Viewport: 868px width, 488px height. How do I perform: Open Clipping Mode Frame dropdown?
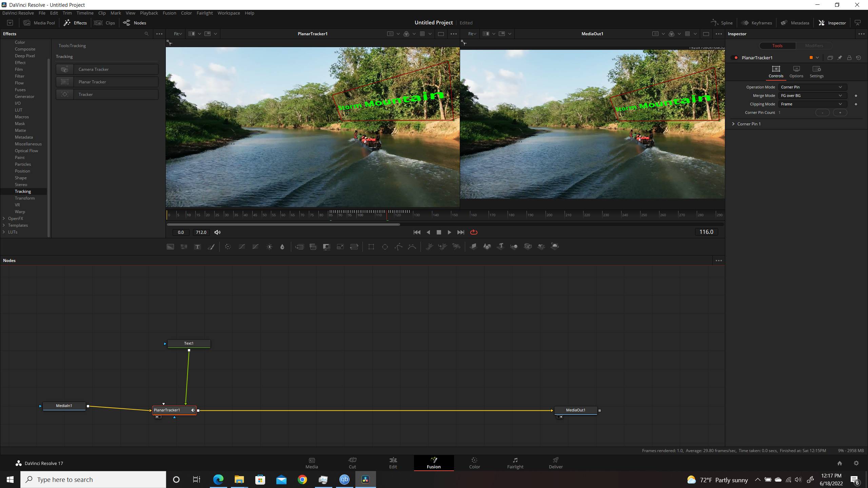click(x=812, y=104)
